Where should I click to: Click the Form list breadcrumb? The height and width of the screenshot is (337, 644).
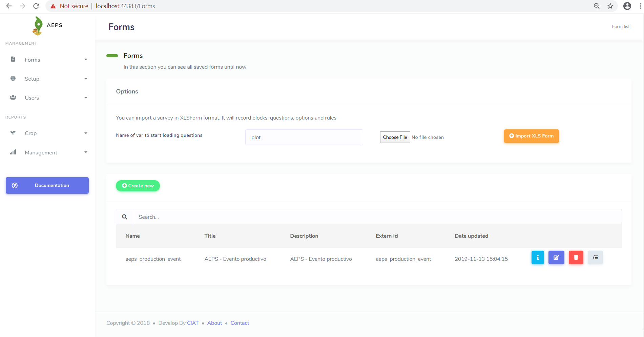tap(621, 26)
